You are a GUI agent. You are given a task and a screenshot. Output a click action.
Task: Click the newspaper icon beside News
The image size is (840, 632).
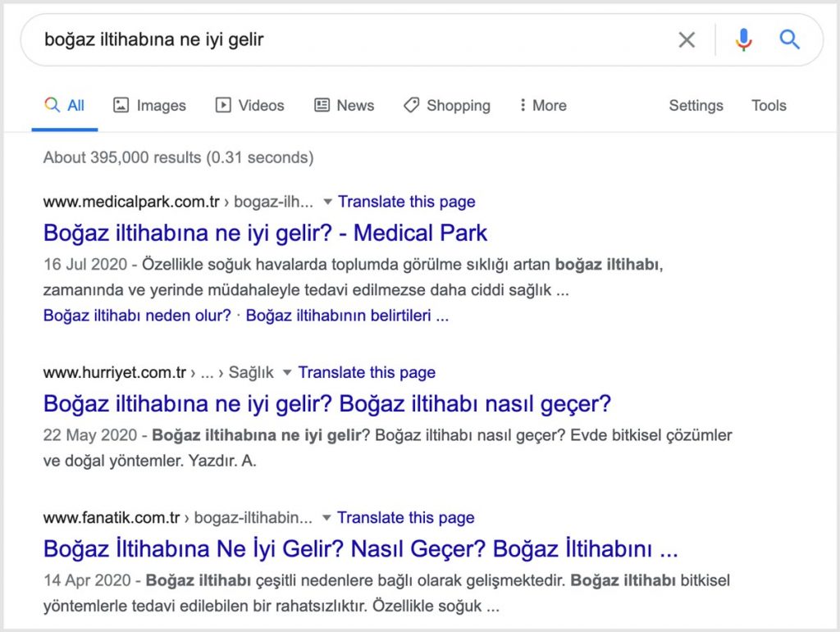pyautogui.click(x=322, y=105)
